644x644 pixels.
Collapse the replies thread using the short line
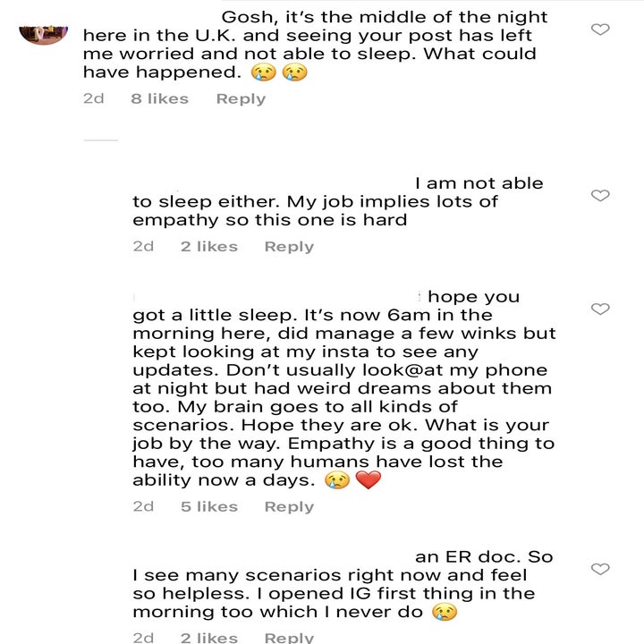point(100,140)
